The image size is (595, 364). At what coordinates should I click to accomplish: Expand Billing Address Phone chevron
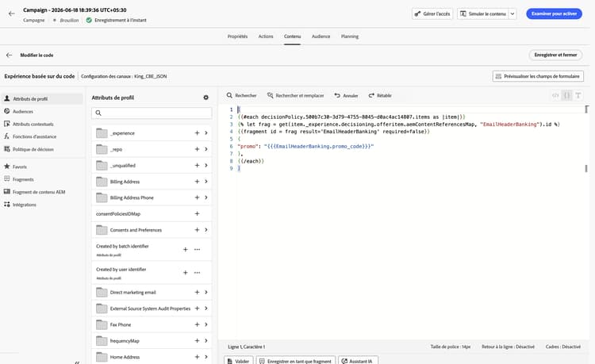[x=206, y=197]
